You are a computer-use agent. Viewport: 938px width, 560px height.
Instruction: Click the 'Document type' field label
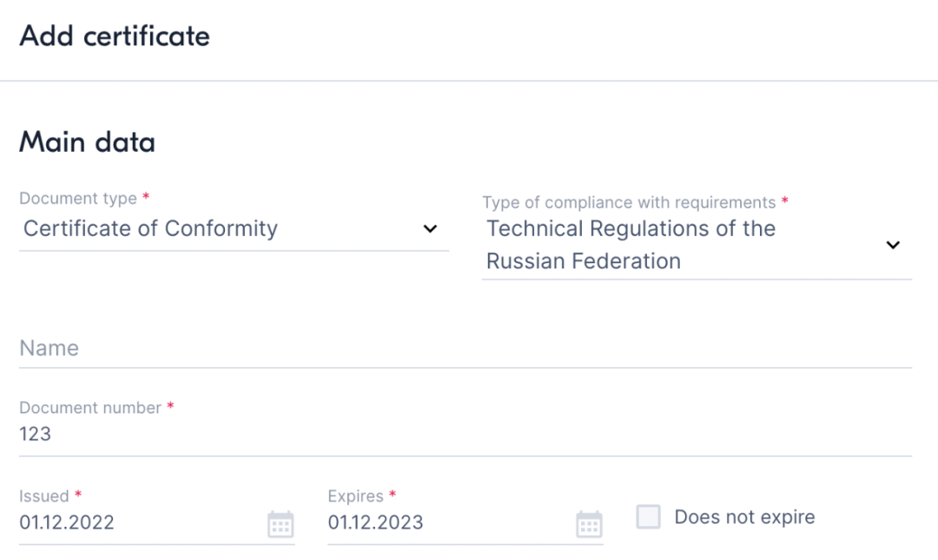tap(78, 199)
